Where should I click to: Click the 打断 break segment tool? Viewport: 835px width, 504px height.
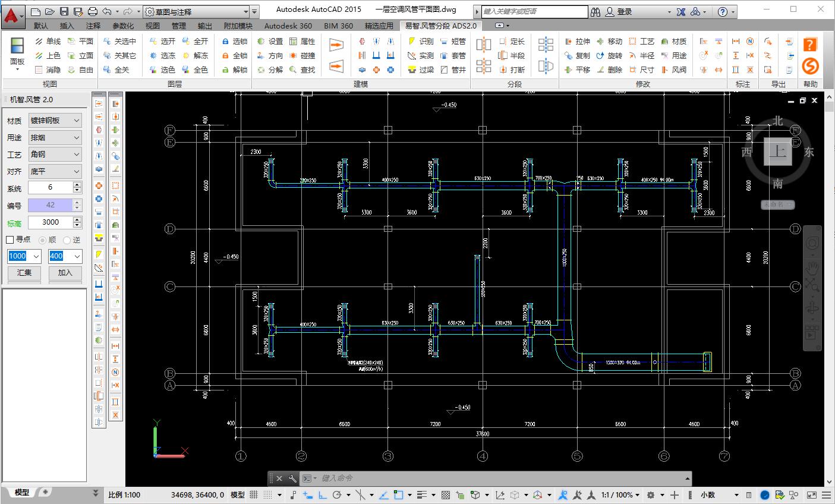tap(511, 70)
